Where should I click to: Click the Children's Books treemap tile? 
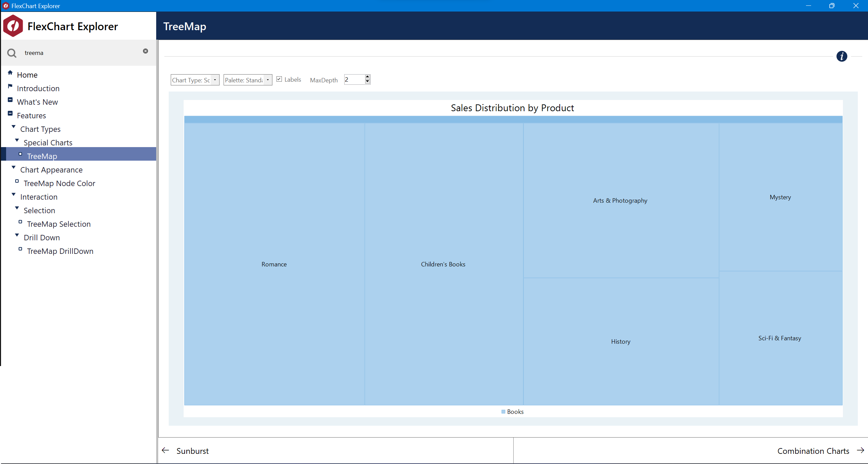click(444, 264)
